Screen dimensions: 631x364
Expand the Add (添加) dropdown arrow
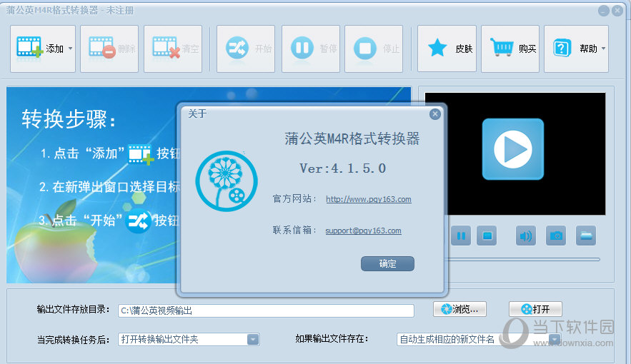tap(71, 49)
